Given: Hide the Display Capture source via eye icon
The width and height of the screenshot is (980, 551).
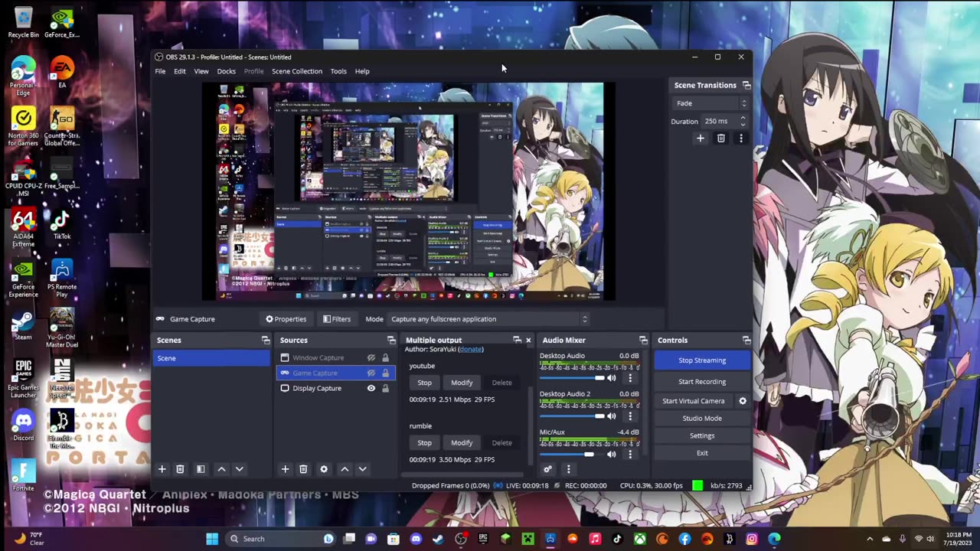Looking at the screenshot, I should [x=371, y=389].
